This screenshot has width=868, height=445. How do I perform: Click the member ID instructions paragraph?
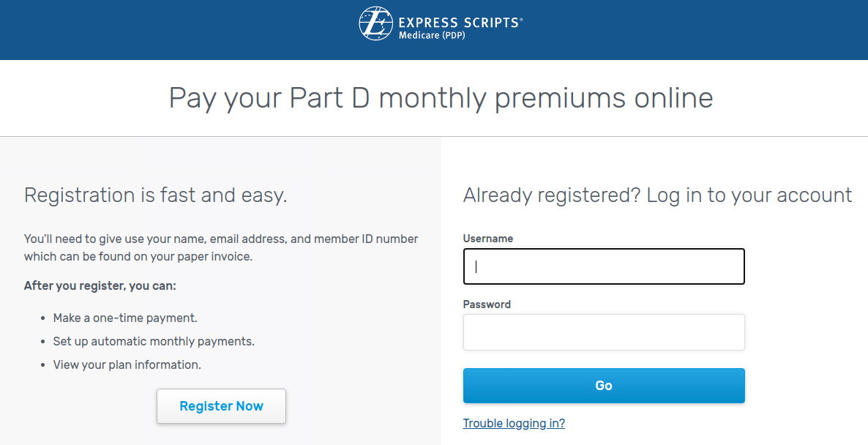tap(221, 248)
